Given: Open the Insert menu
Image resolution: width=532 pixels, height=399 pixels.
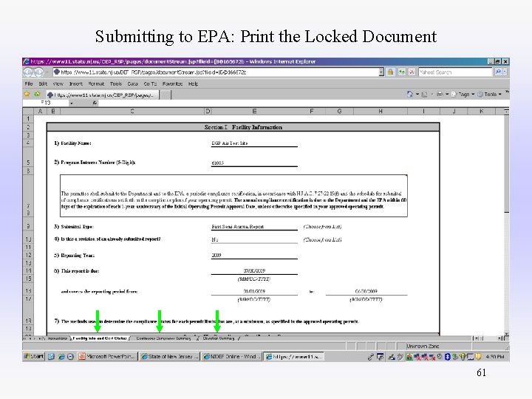Looking at the screenshot, I should point(75,83).
